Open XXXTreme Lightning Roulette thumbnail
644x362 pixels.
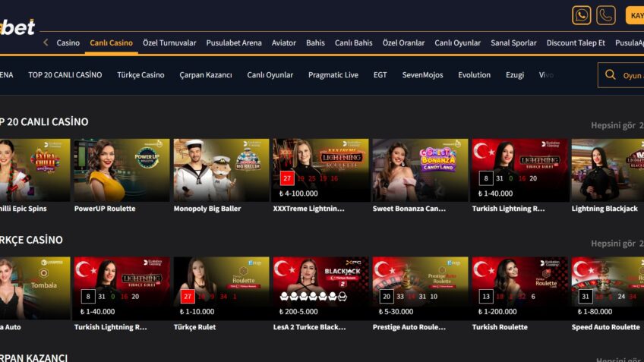click(320, 170)
